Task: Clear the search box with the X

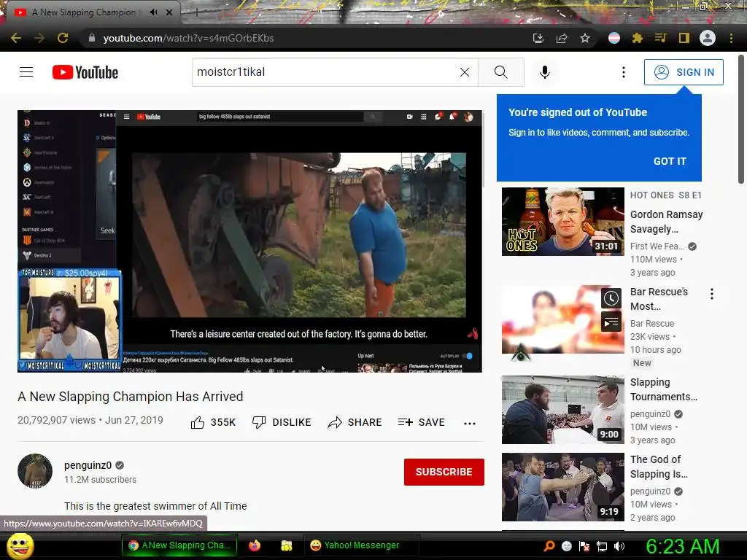Action: 465,72
